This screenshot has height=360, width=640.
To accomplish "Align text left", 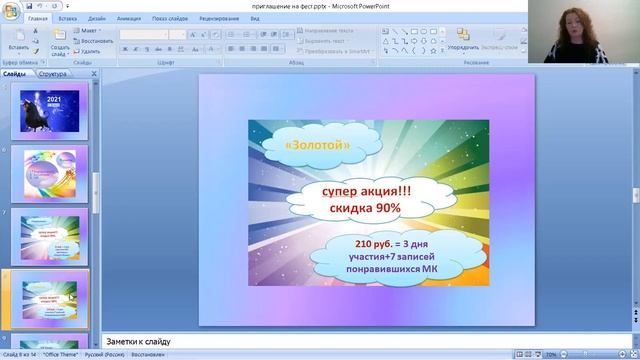I will tap(231, 49).
